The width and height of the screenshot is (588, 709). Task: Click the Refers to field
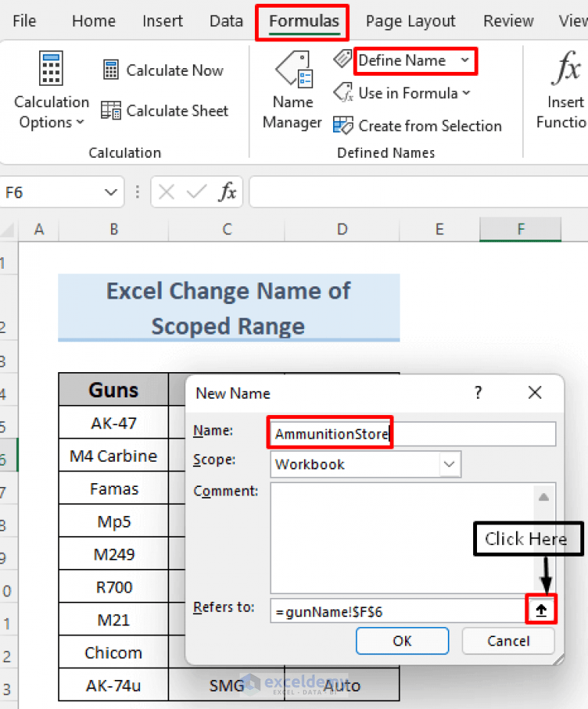[398, 611]
